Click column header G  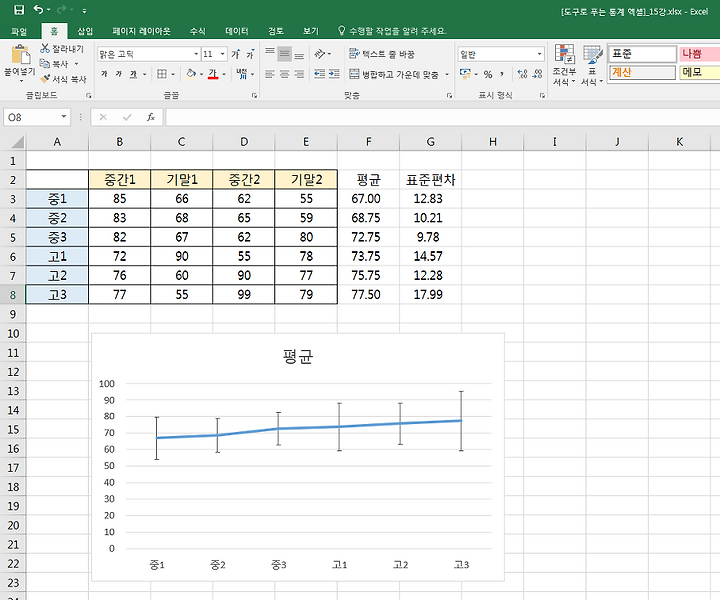[x=431, y=142]
